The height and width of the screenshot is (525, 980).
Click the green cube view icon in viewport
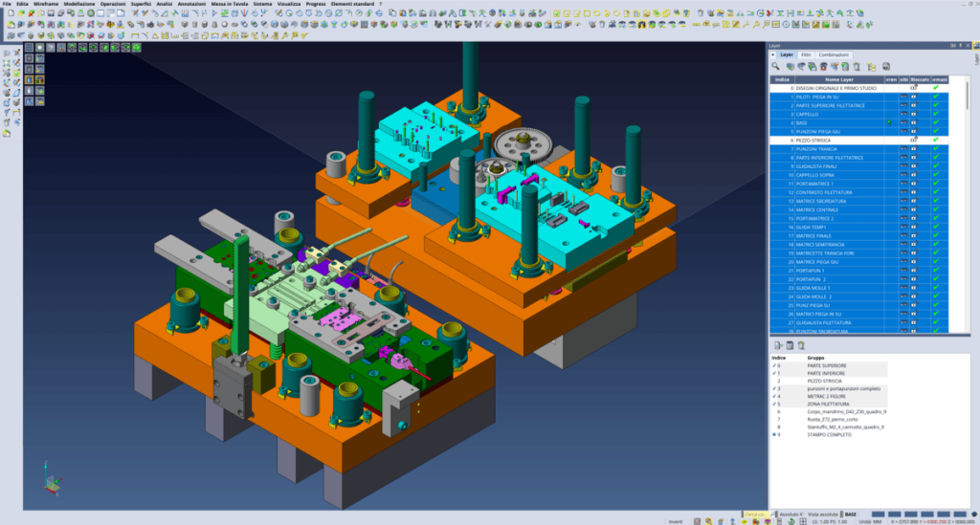[137, 47]
